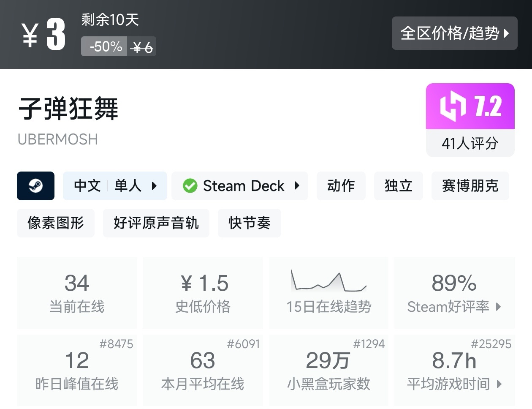Click the 史低价格 ¥1.5 stat card
The width and height of the screenshot is (532, 409).
(203, 293)
